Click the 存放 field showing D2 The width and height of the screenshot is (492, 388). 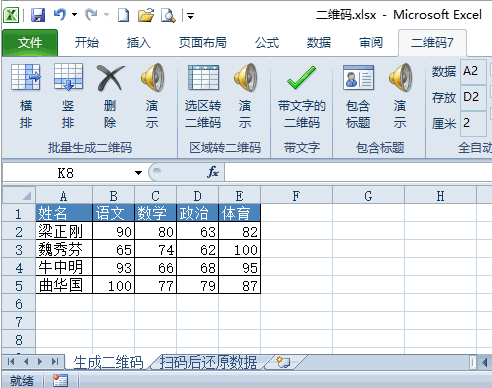(473, 97)
